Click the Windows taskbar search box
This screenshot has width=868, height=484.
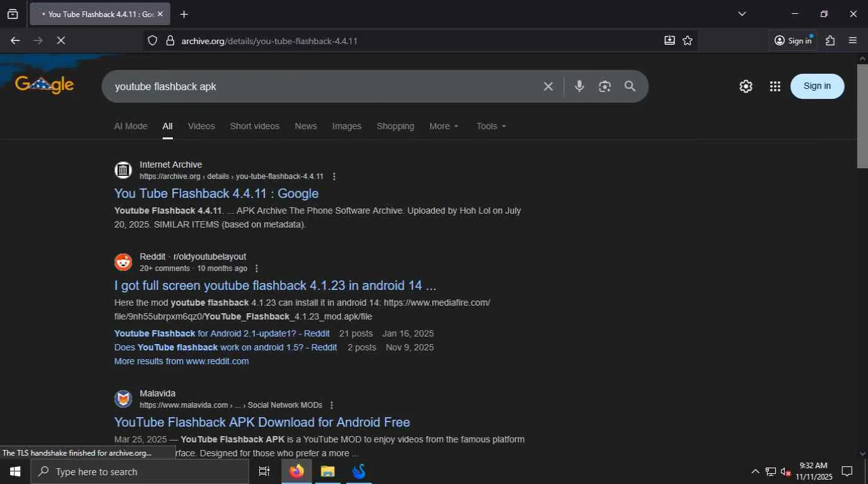140,471
